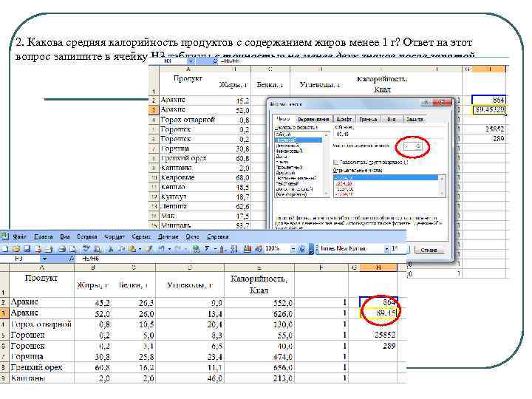Image resolution: width=532 pixels, height=399 pixels.
Task: Open the Zoom 100% dropdown
Action: click(x=293, y=249)
